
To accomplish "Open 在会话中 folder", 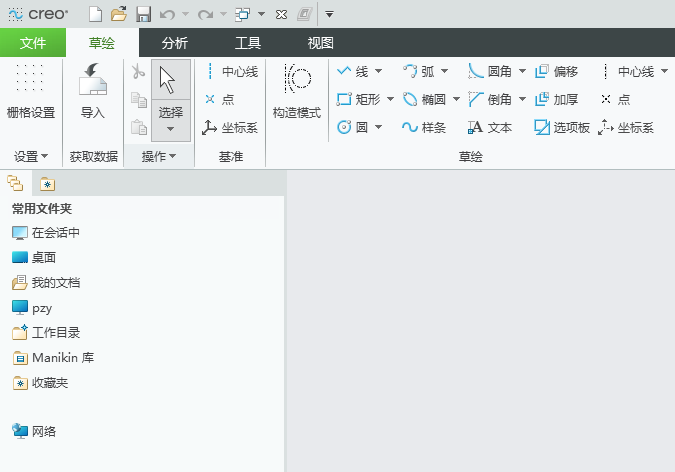I will tap(46, 233).
